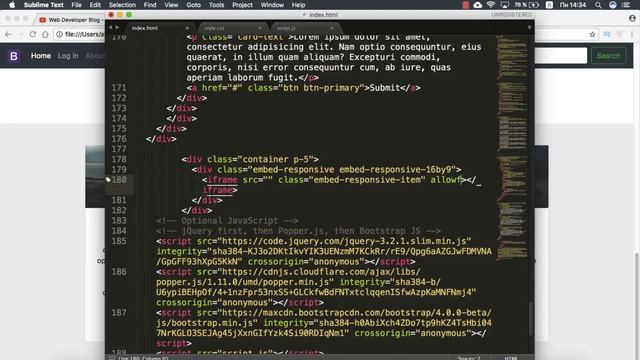The height and width of the screenshot is (360, 640).
Task: Open the Window menu
Action: [272, 5]
